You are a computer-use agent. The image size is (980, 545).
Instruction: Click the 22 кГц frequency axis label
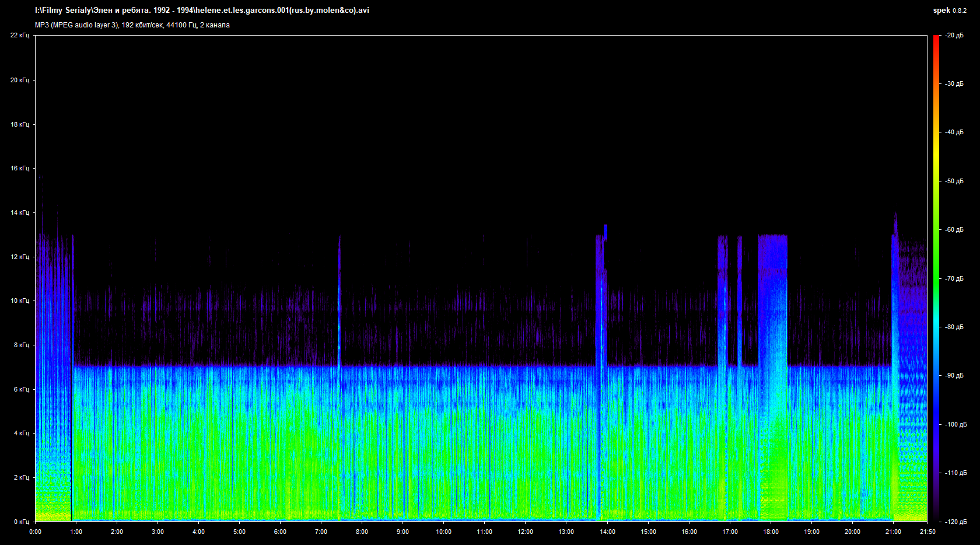click(x=19, y=36)
